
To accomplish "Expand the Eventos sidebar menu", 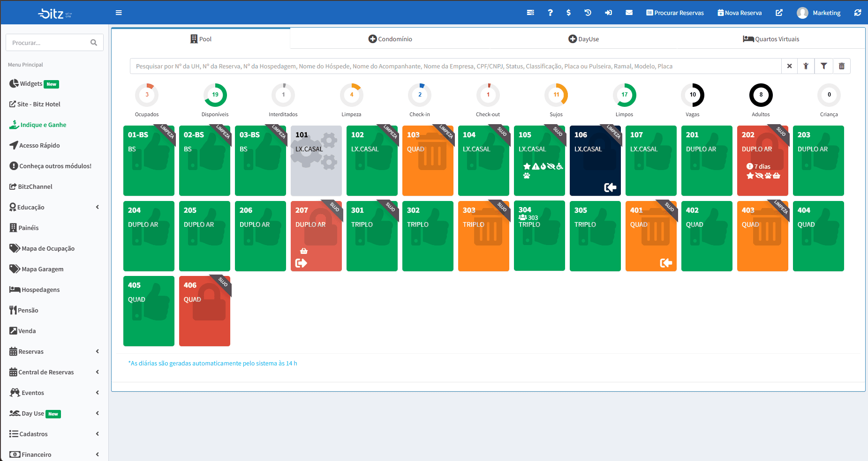I will [x=54, y=393].
